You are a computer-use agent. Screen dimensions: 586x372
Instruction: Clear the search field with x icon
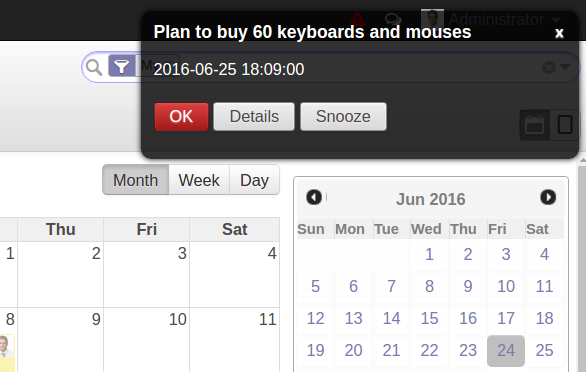[x=548, y=68]
